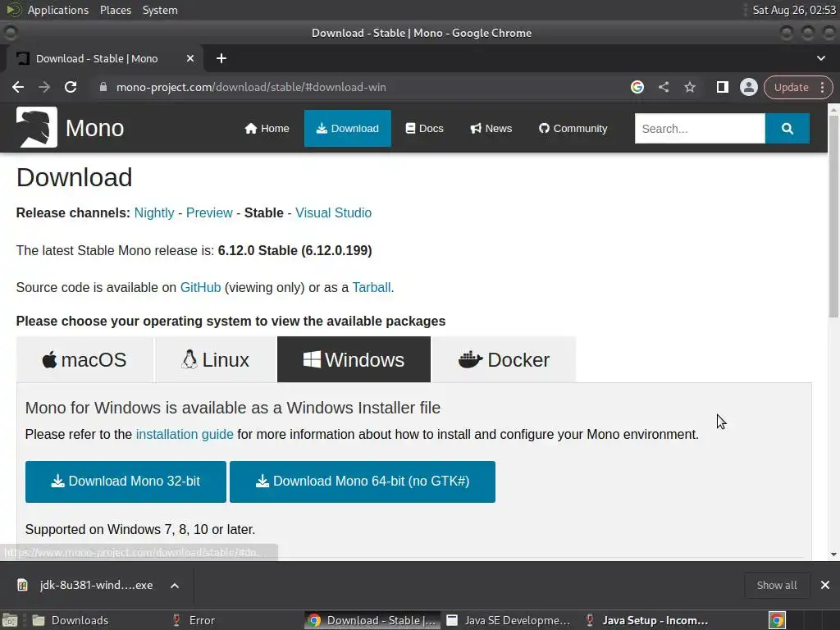The width and height of the screenshot is (840, 630).
Task: Click Download Mono 32-bit button
Action: tap(126, 482)
